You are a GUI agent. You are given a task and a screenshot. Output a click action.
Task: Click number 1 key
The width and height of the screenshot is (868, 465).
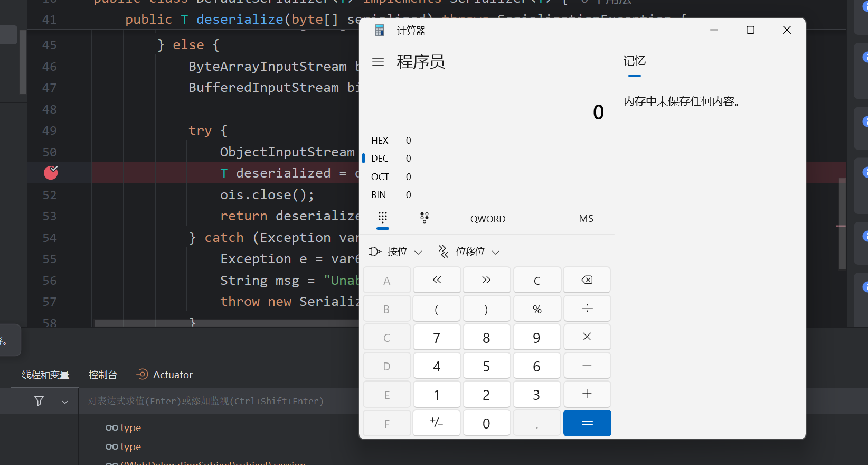(437, 394)
